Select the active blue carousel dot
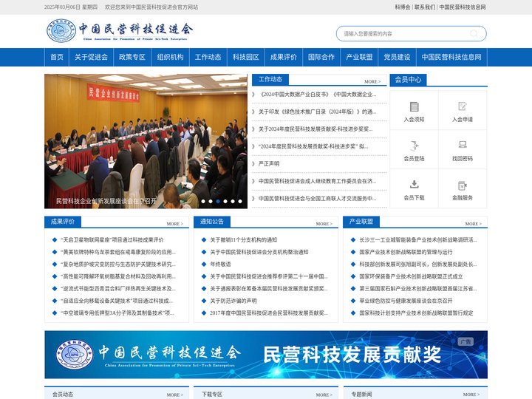The height and width of the screenshot is (399, 532). pos(218,201)
